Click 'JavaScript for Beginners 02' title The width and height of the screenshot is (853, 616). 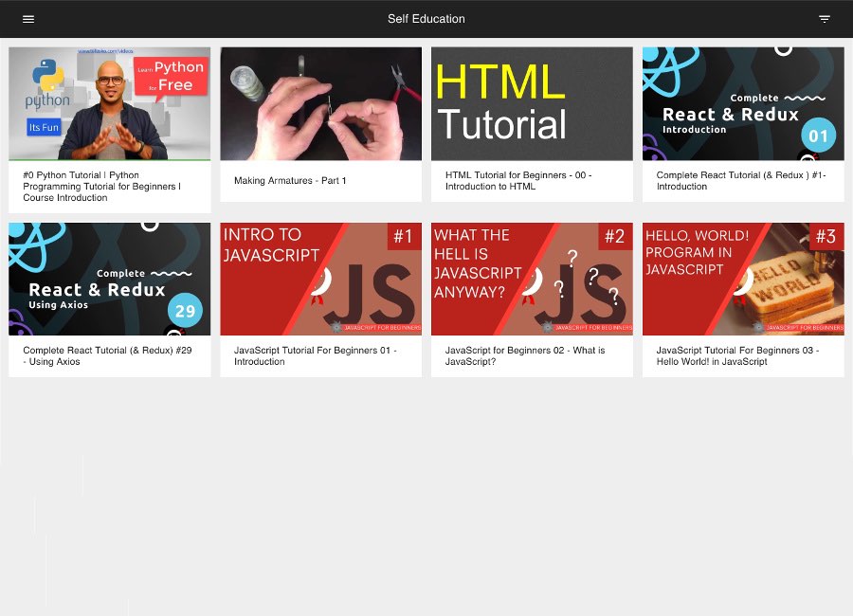[x=524, y=356]
